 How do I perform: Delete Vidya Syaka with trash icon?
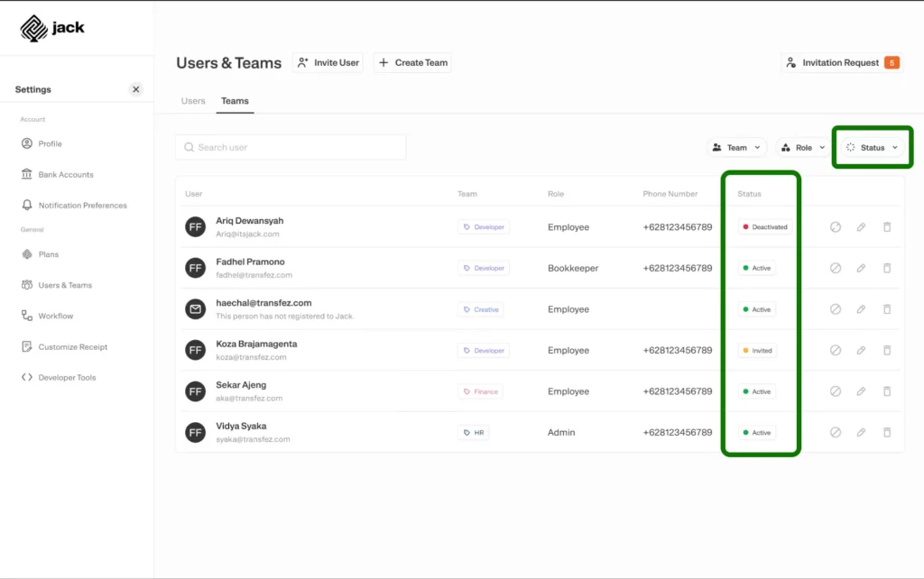coord(887,432)
